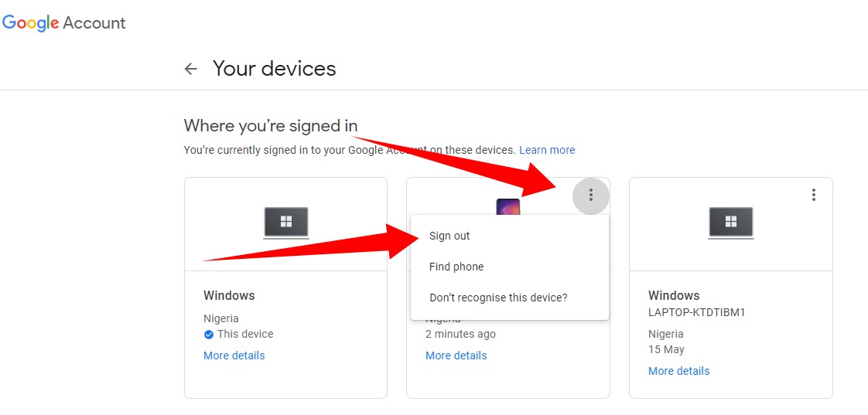Select the first Windows device card title
Viewport: 868px width, 415px height.
(229, 295)
